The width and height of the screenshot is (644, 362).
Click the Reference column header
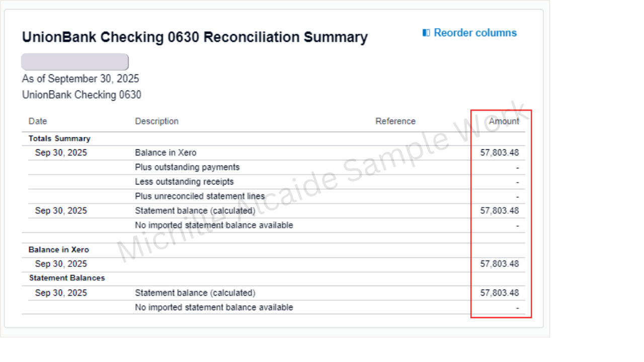[x=395, y=121]
